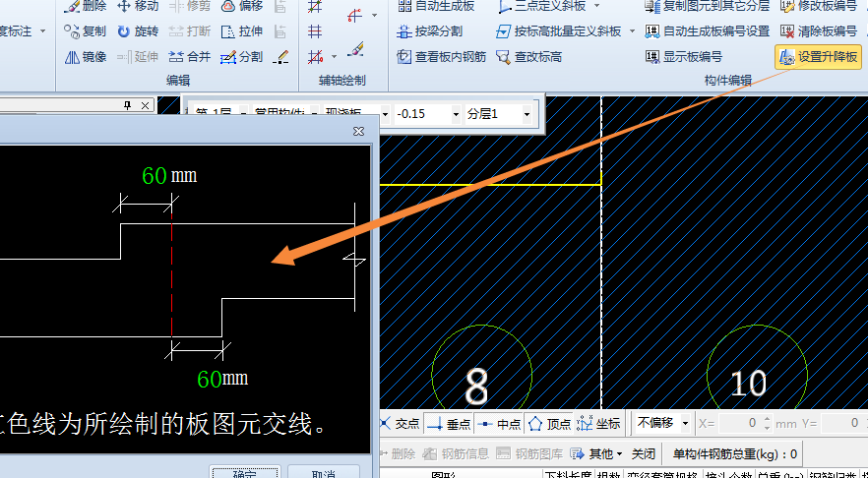This screenshot has width=868, height=478.
Task: Choose the 移动 (move) tool
Action: (138, 6)
